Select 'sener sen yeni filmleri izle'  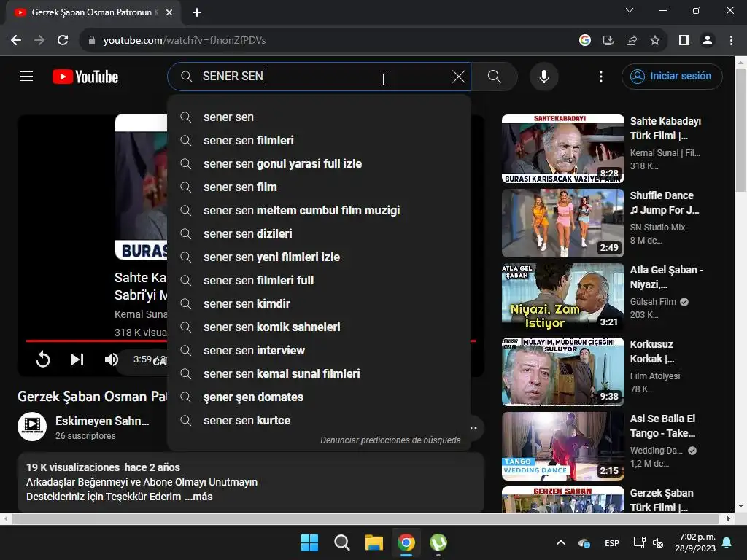click(x=320, y=257)
